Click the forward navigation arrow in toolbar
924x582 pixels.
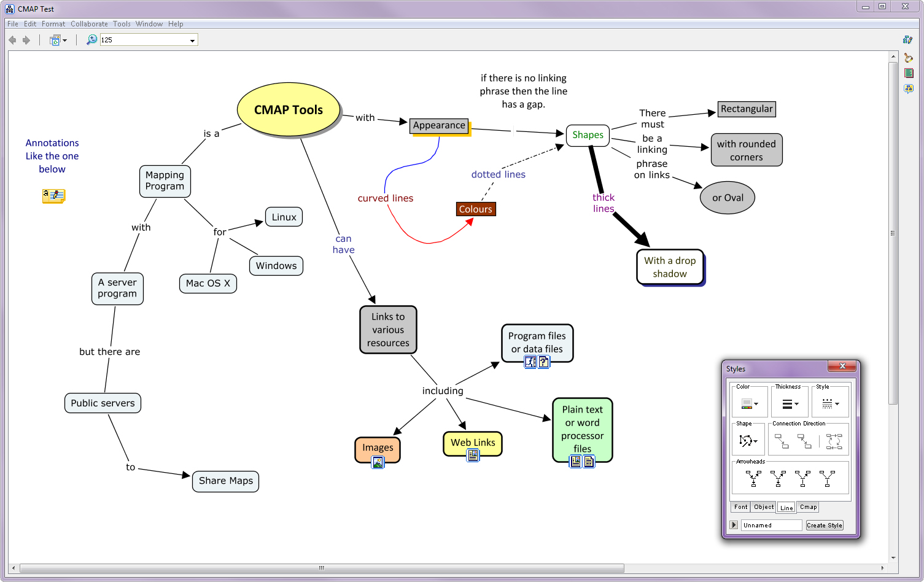click(x=26, y=40)
